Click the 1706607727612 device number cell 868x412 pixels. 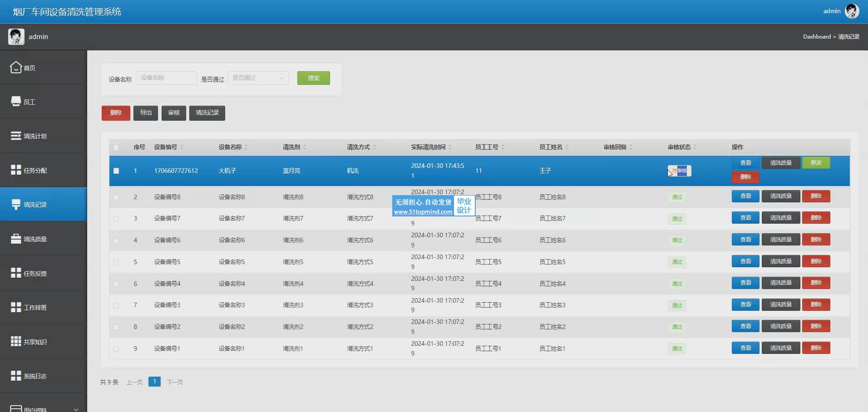pyautogui.click(x=176, y=171)
